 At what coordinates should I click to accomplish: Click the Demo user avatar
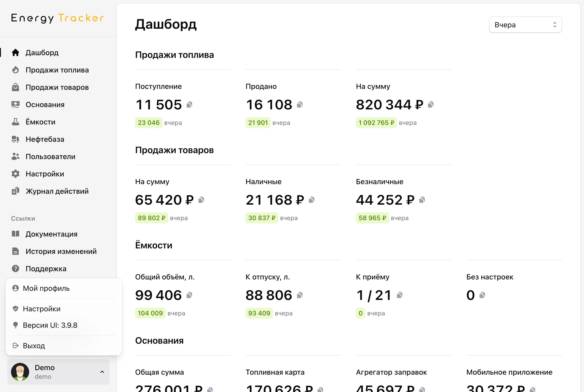[x=20, y=372]
